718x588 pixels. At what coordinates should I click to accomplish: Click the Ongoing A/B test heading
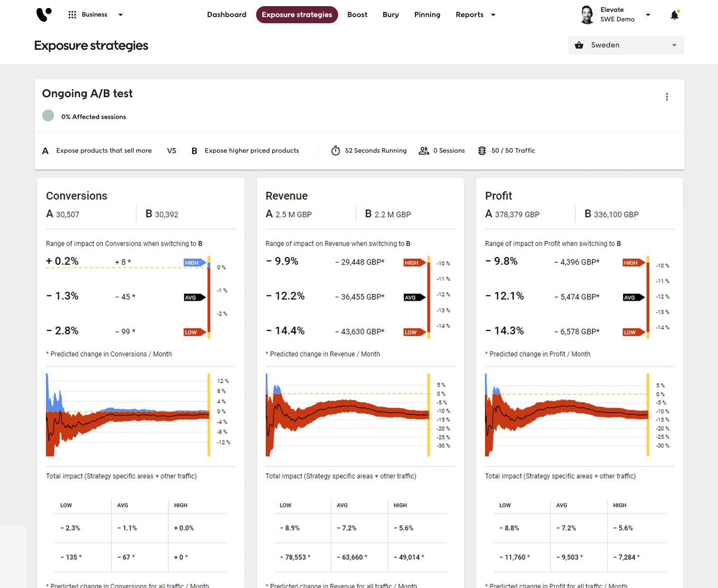pyautogui.click(x=87, y=93)
